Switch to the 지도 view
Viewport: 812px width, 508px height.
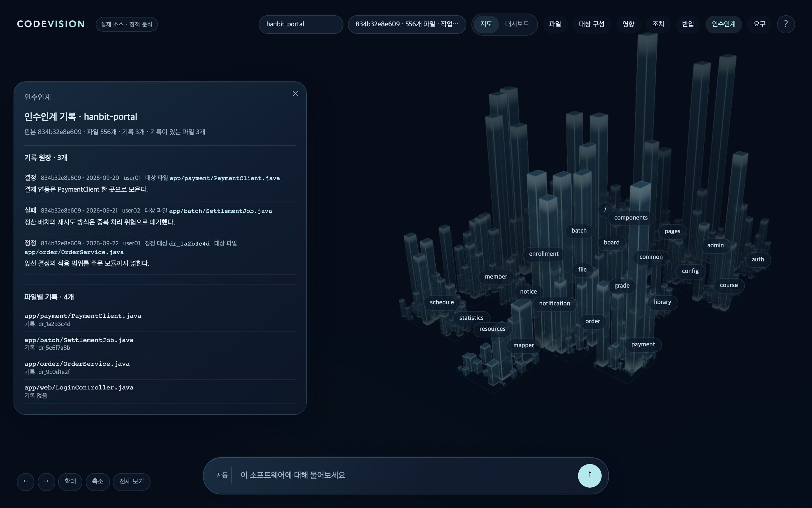(x=486, y=24)
